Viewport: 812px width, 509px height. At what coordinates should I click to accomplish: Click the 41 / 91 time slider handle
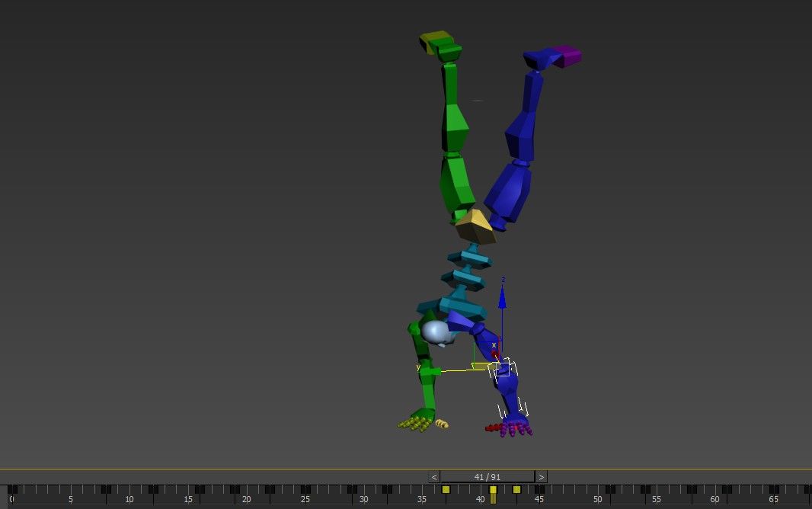pos(488,477)
